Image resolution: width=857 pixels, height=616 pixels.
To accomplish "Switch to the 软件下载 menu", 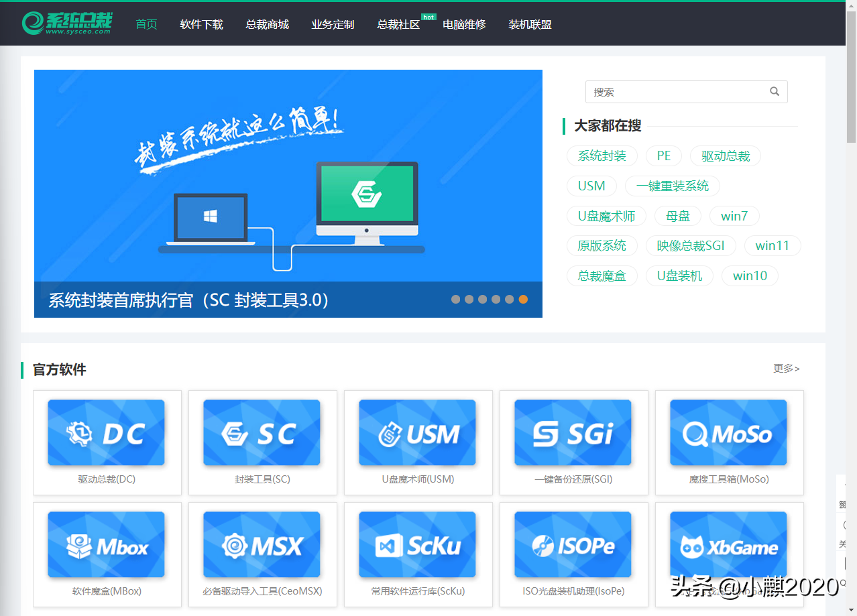I will 201,24.
